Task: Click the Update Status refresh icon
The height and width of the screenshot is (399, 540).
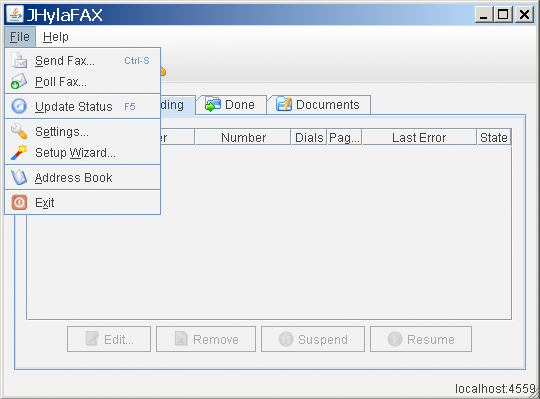Action: 19,106
